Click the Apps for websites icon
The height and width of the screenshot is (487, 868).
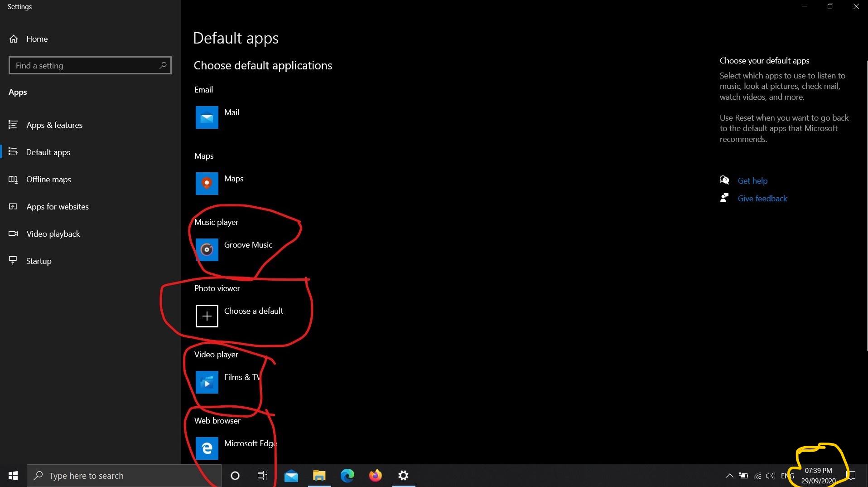(13, 206)
